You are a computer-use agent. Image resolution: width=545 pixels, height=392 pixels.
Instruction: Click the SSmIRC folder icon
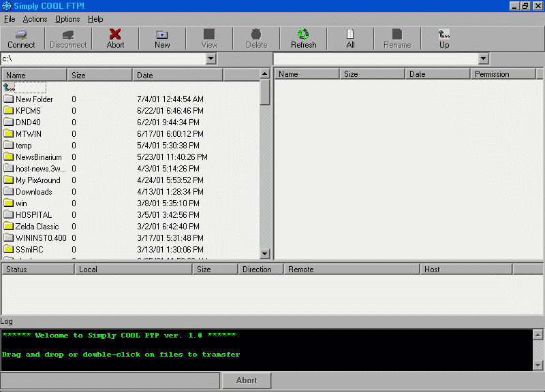(x=8, y=249)
